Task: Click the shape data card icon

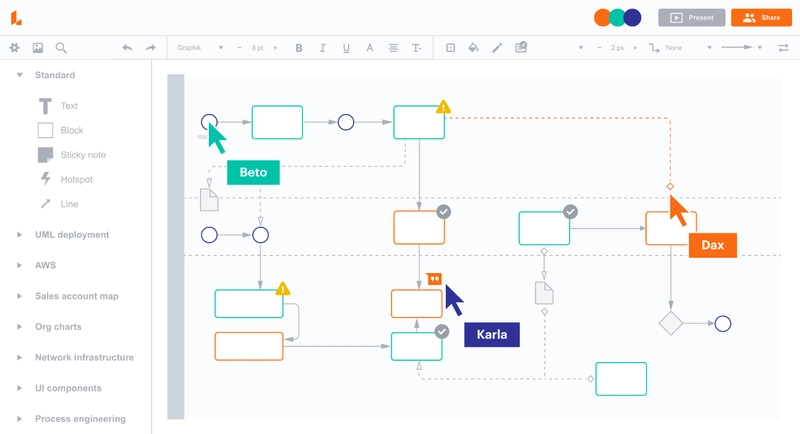Action: pos(520,47)
